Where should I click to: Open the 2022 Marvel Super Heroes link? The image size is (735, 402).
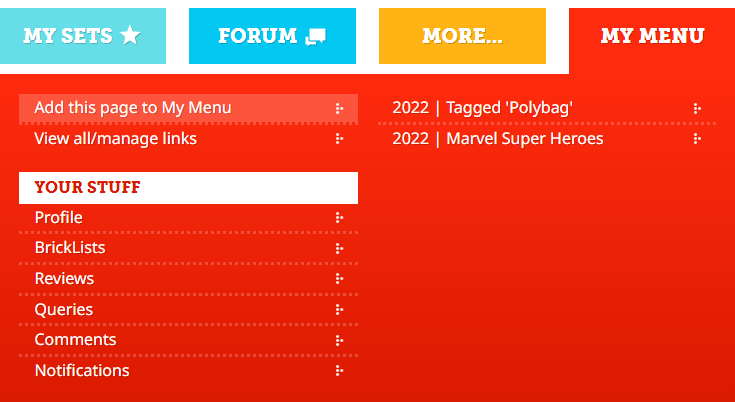coord(498,139)
